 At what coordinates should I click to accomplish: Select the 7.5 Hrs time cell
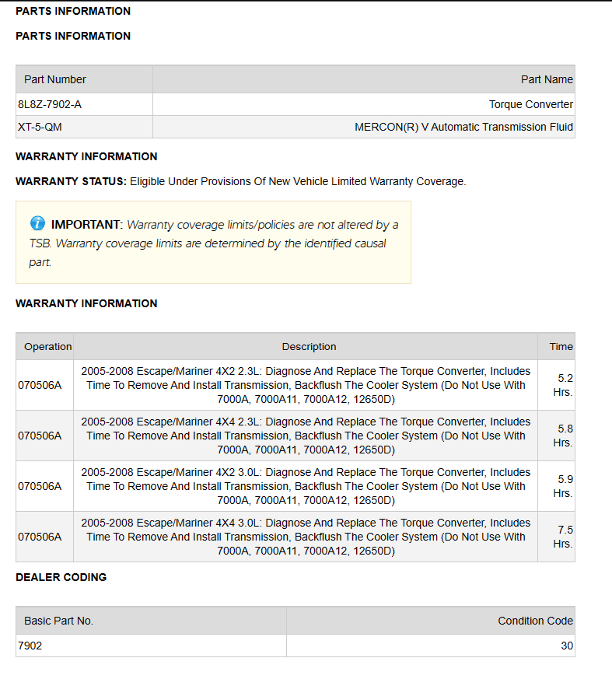coord(563,537)
